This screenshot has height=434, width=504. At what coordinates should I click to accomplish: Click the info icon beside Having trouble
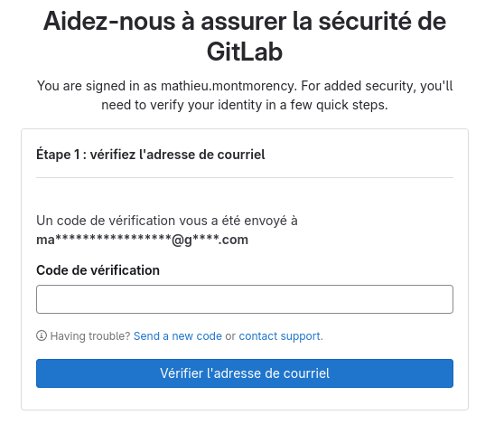tap(42, 335)
